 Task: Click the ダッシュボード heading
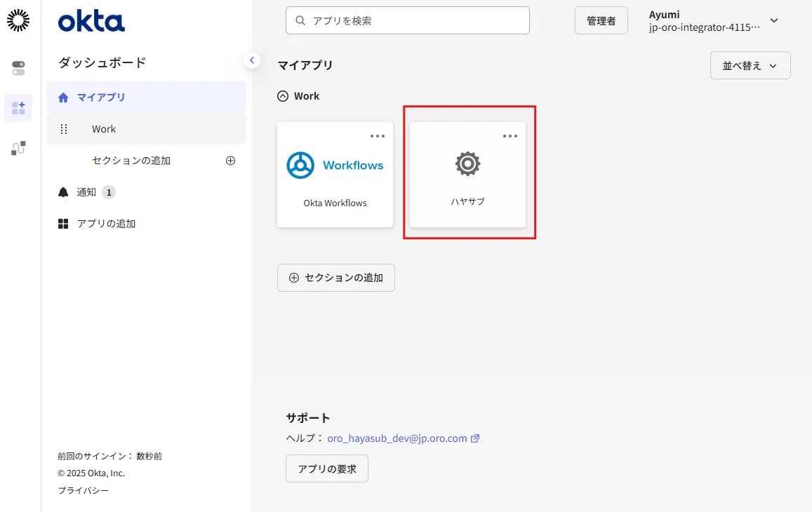(102, 62)
